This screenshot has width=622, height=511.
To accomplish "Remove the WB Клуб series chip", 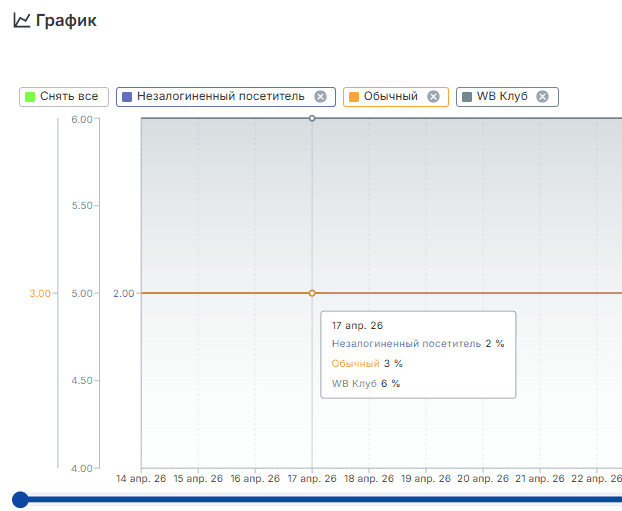I will (x=542, y=96).
